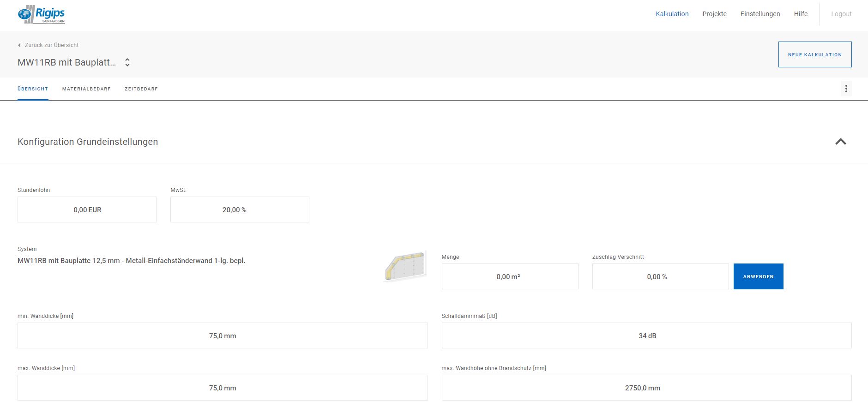Screen dimensions: 868x419
Task: Click the back arrow beside Zurück zur Übersicht
Action: 19,45
